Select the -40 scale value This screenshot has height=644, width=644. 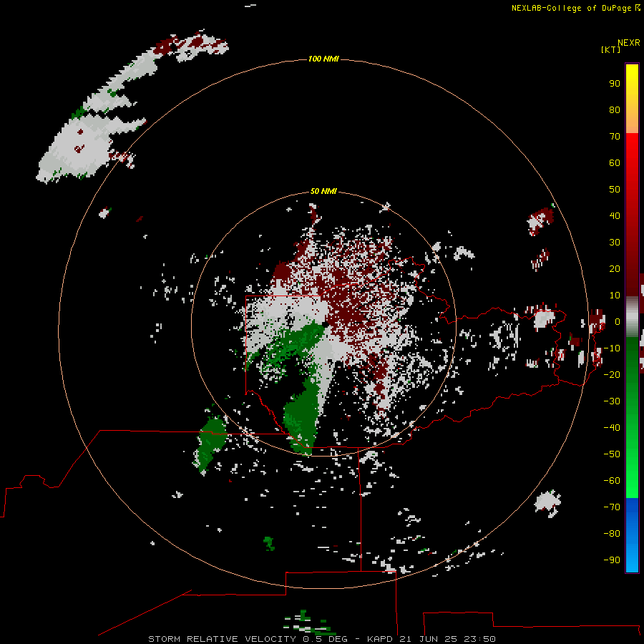pos(612,428)
